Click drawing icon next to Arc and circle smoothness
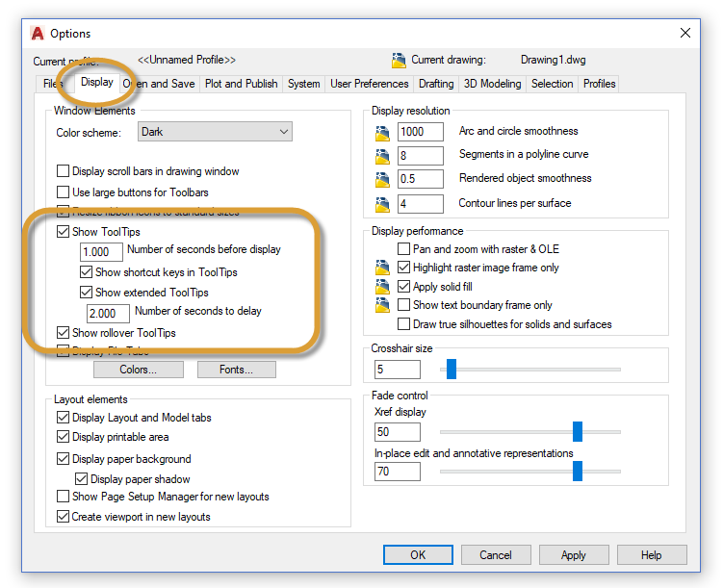Viewport: 723px width, 588px height. tap(382, 133)
